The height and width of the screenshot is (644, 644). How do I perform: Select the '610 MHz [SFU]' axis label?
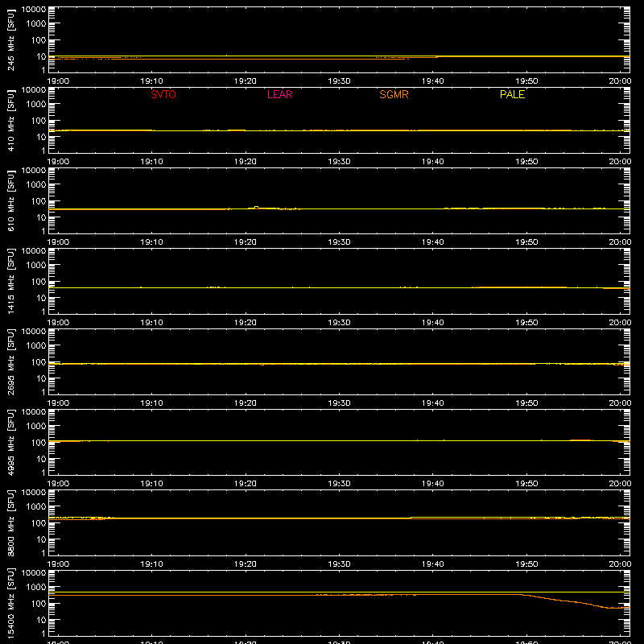(x=10, y=200)
